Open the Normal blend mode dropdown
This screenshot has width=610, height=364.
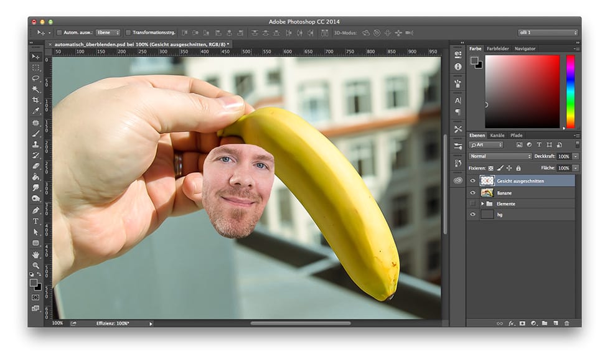pyautogui.click(x=500, y=156)
